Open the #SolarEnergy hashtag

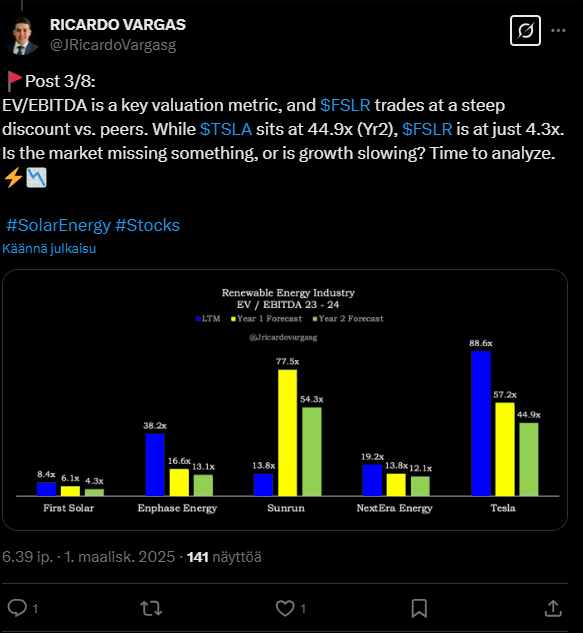click(59, 225)
